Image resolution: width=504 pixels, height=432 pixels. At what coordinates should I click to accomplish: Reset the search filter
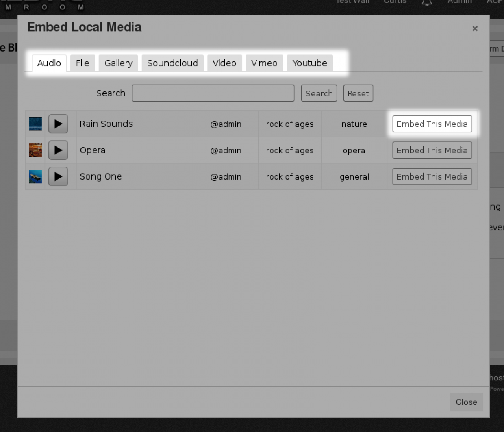click(358, 93)
